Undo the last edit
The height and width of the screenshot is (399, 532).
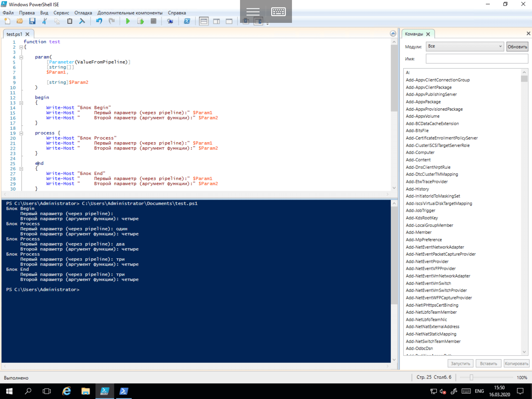click(99, 21)
